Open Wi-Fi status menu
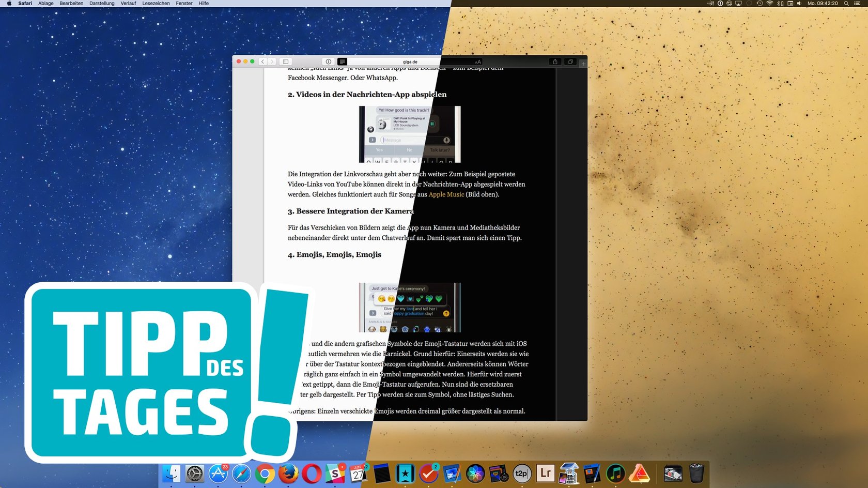 [769, 3]
